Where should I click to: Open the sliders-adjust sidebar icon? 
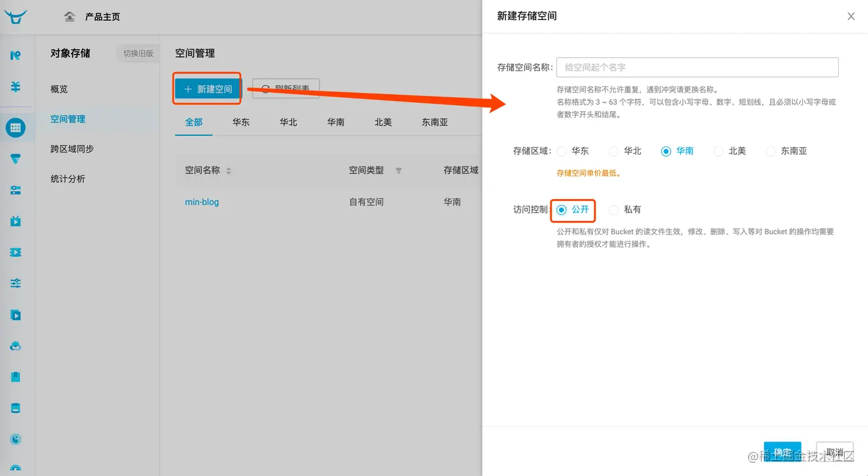pyautogui.click(x=15, y=284)
